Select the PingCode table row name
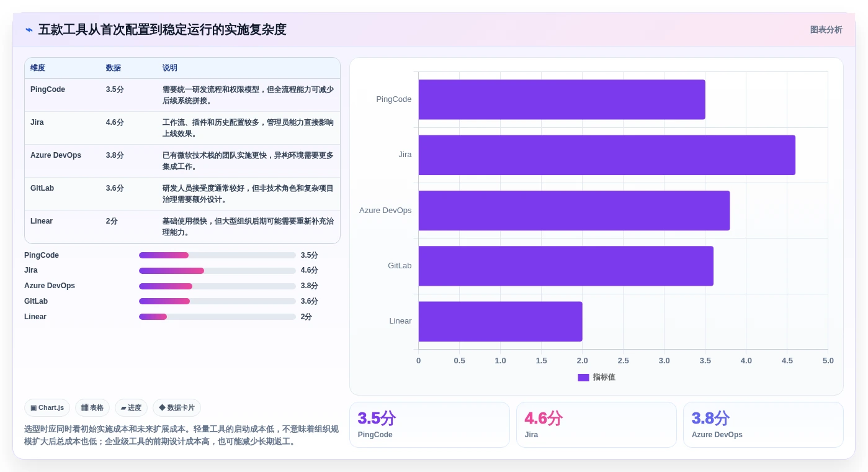Image resolution: width=868 pixels, height=472 pixels. (x=48, y=89)
